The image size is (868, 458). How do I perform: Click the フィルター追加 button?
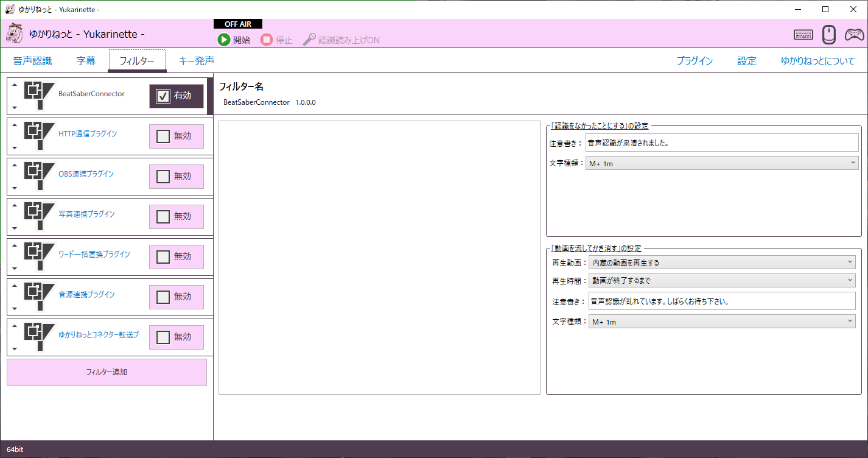click(x=107, y=372)
